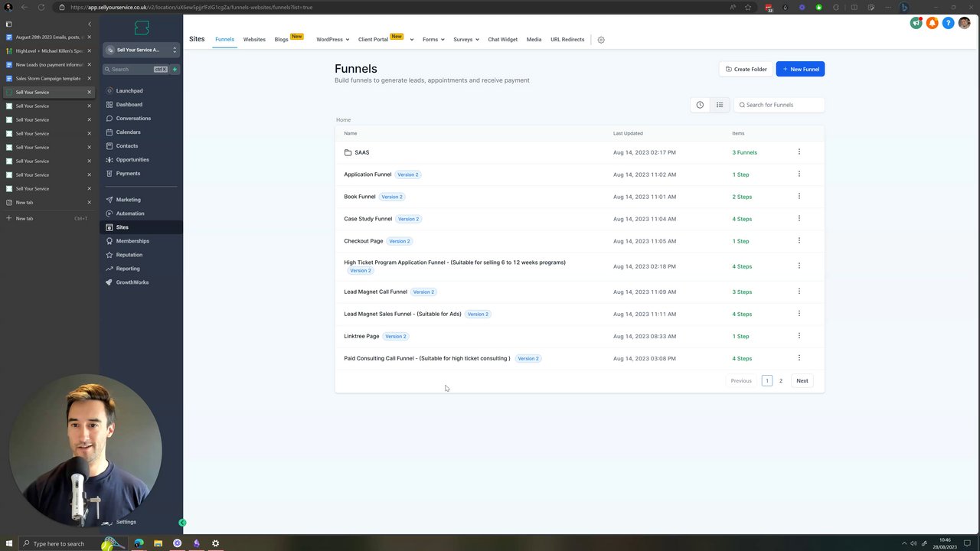Open the blue help question mark
The height and width of the screenshot is (551, 980).
[948, 23]
